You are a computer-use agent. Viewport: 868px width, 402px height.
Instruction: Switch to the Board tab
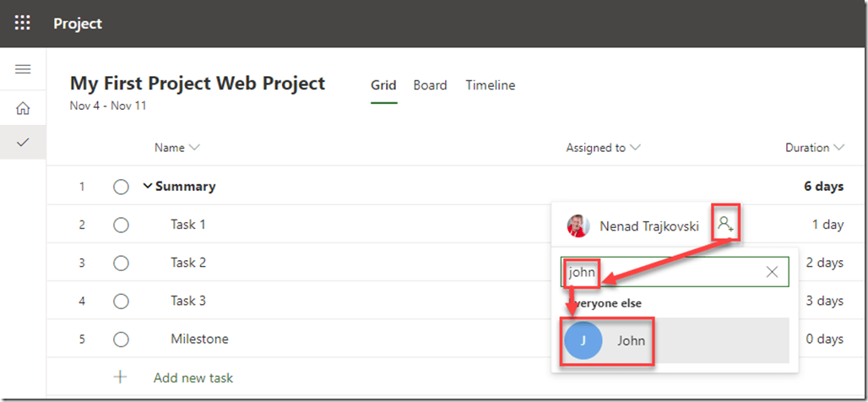click(x=430, y=85)
